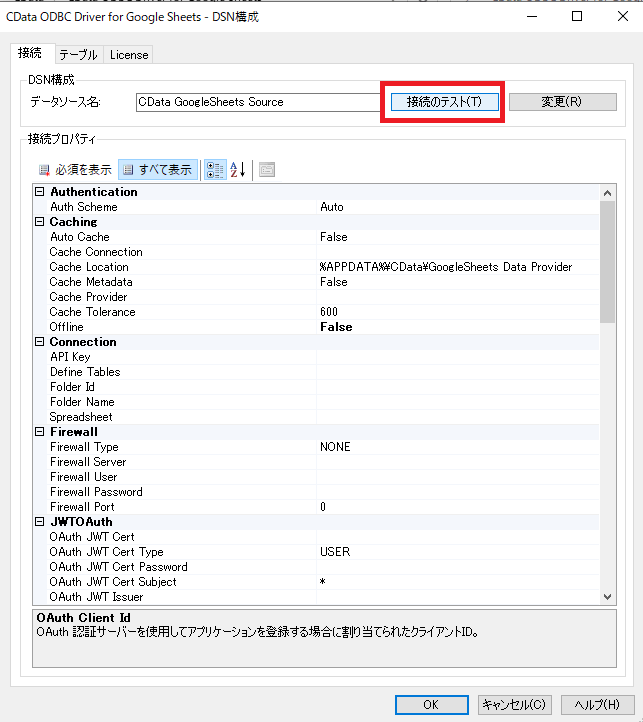Select the Firewall Port property

click(x=322, y=507)
